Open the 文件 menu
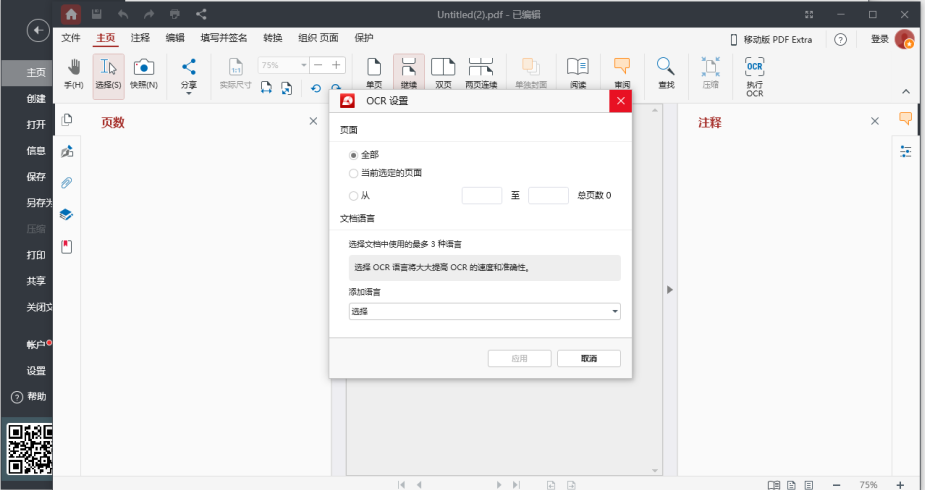 71,38
